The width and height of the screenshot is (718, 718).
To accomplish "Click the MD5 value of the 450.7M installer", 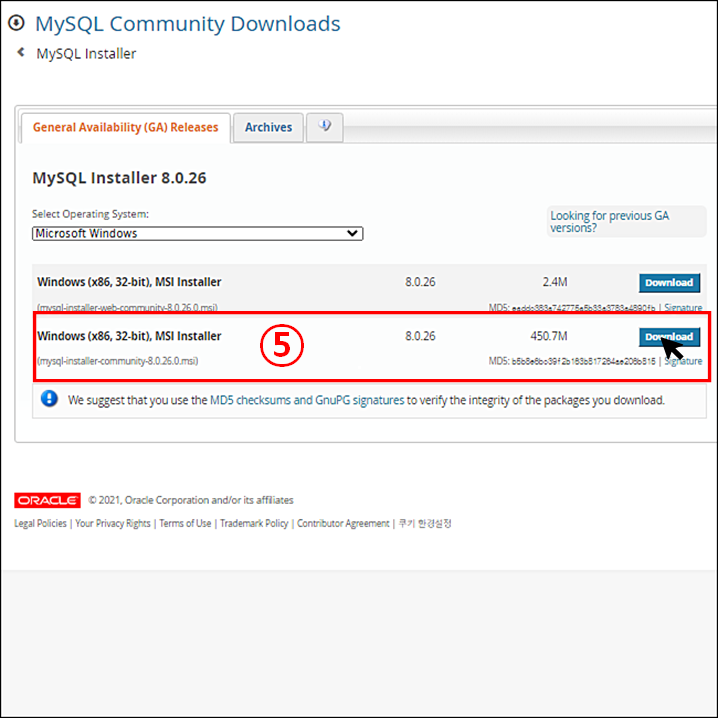I will click(583, 361).
